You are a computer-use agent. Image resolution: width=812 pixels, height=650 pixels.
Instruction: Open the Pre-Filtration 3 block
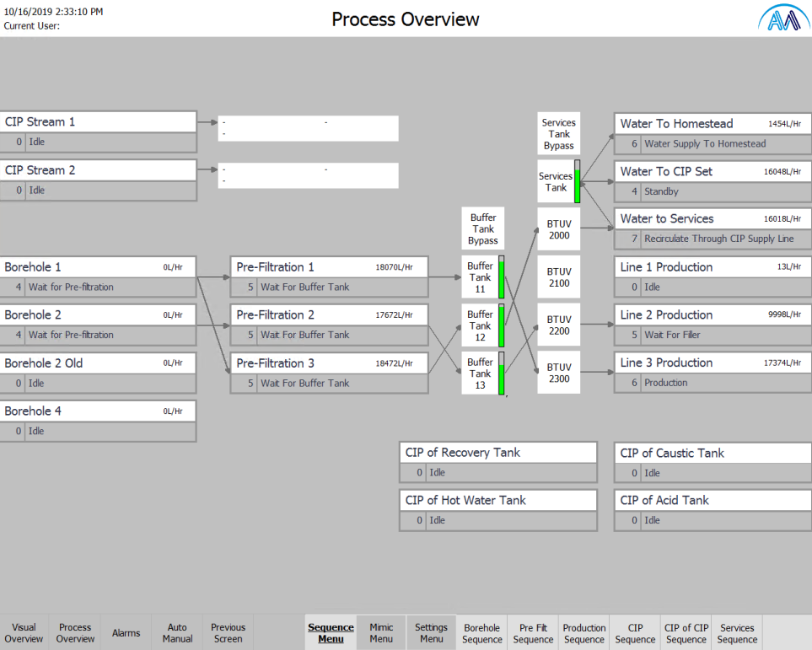click(x=330, y=373)
